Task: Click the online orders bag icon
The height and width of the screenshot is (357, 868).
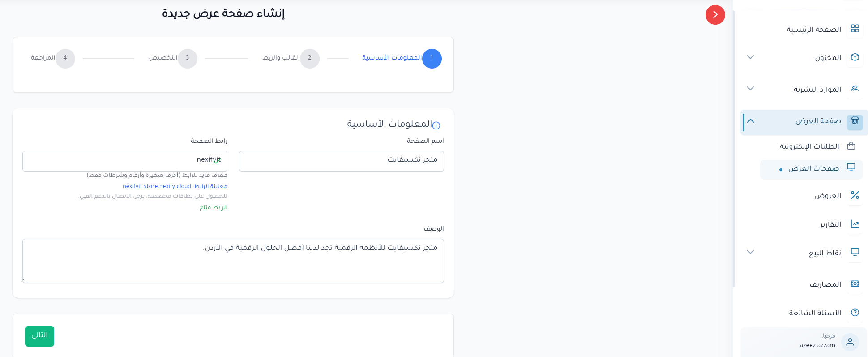Action: (851, 146)
